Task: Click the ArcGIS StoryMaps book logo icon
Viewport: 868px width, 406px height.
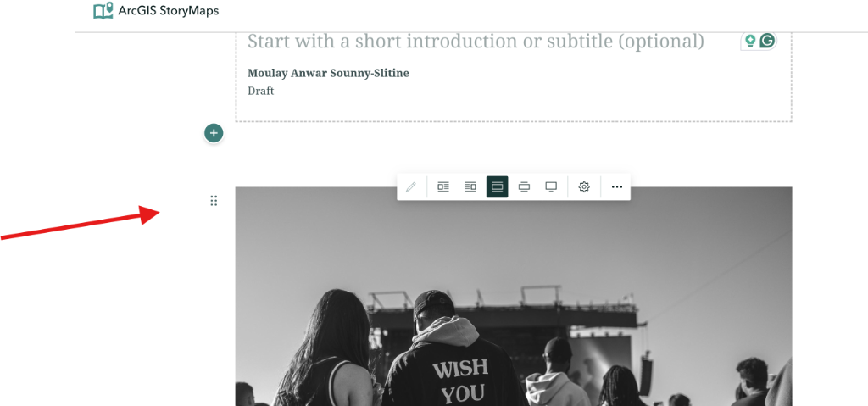Action: (103, 10)
